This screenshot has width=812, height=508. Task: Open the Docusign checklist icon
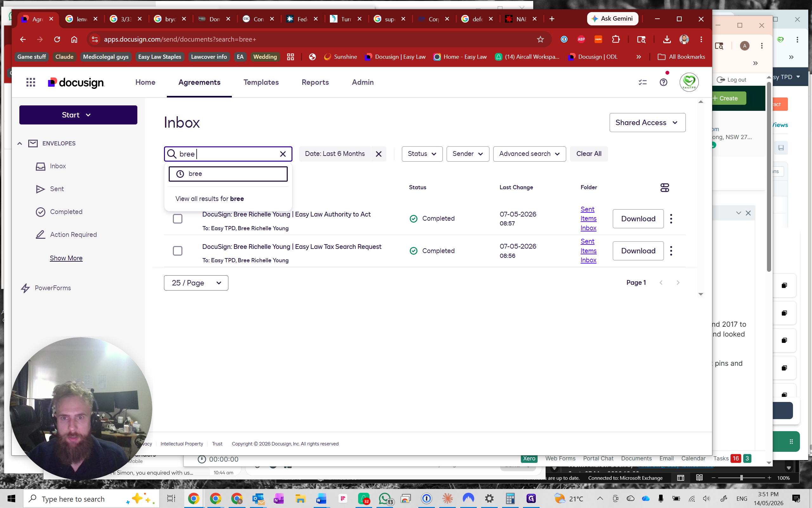(643, 82)
